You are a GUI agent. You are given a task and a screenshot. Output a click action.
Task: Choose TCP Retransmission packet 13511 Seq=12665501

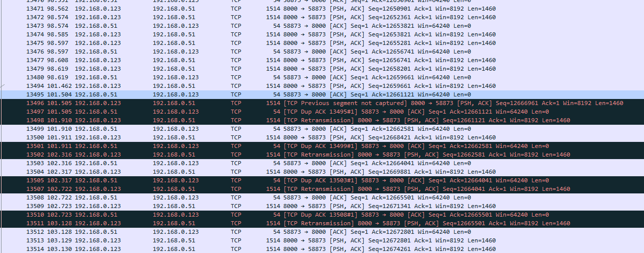(324, 223)
